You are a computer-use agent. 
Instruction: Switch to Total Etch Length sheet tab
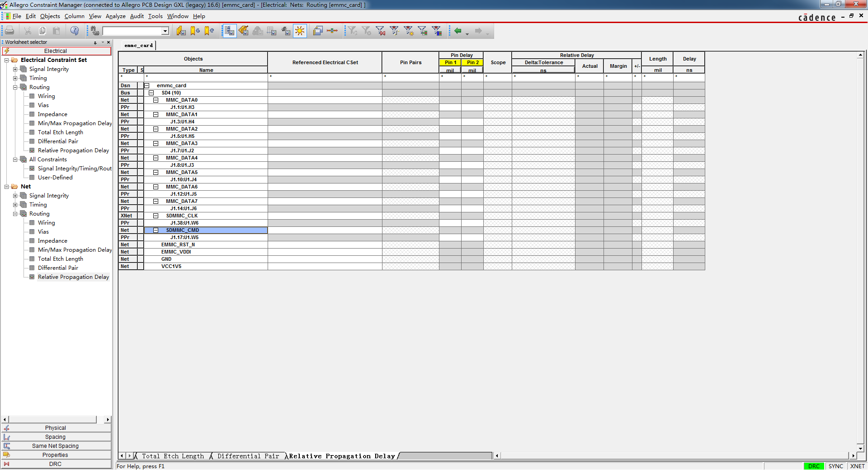pos(173,456)
